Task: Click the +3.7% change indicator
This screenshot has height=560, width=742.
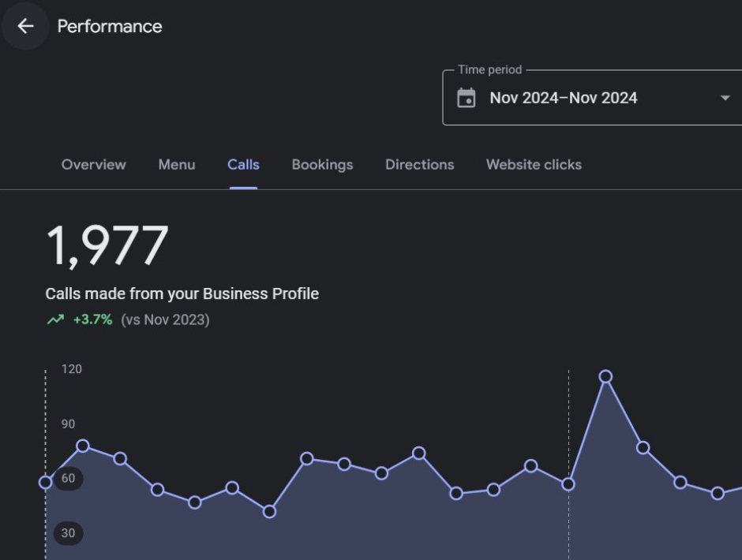Action: point(92,320)
